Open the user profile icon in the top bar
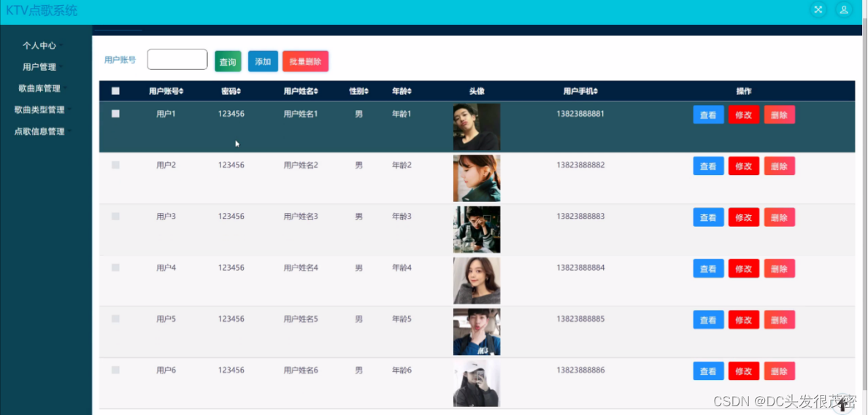Viewport: 868px width, 415px height. pyautogui.click(x=844, y=9)
